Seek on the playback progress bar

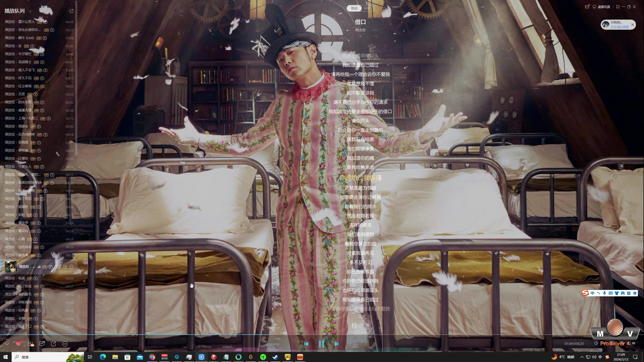(x=235, y=335)
